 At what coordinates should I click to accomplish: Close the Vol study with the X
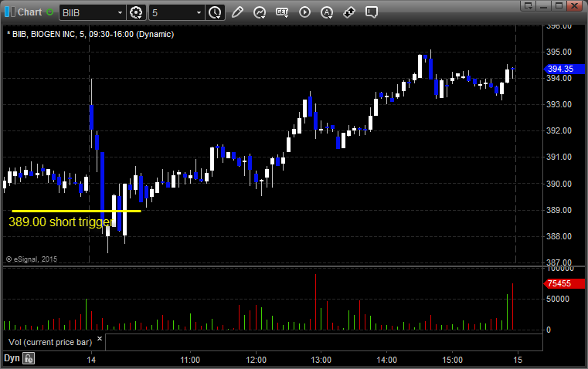point(100,339)
